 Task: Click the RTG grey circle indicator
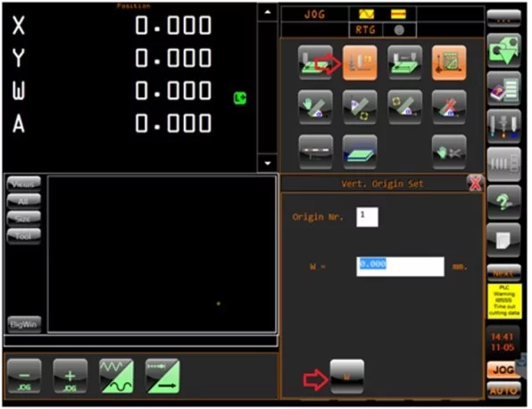pyautogui.click(x=399, y=30)
